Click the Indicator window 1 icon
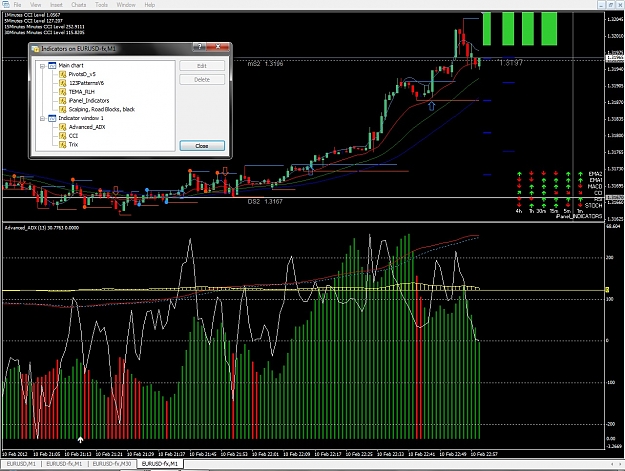The height and width of the screenshot is (471, 625). point(52,118)
